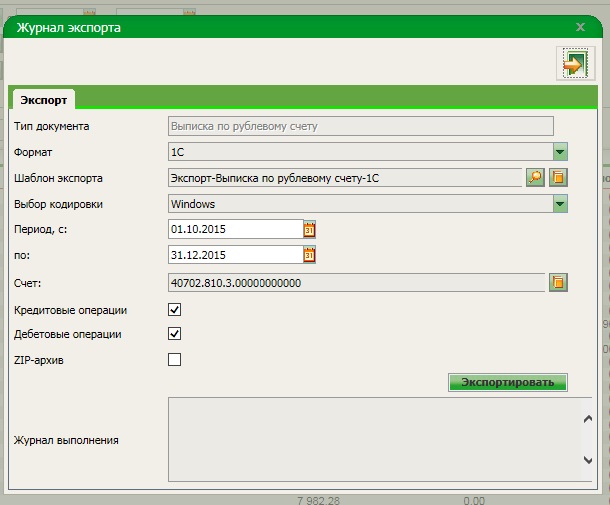Click magnifier icon next to export template

click(x=536, y=178)
